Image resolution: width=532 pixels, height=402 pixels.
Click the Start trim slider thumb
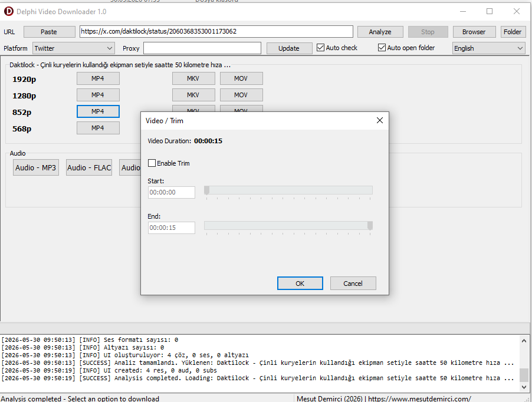[x=206, y=190]
